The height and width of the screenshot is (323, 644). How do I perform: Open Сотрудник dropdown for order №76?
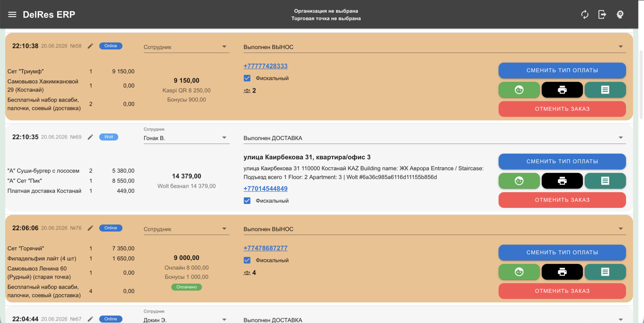tap(186, 229)
